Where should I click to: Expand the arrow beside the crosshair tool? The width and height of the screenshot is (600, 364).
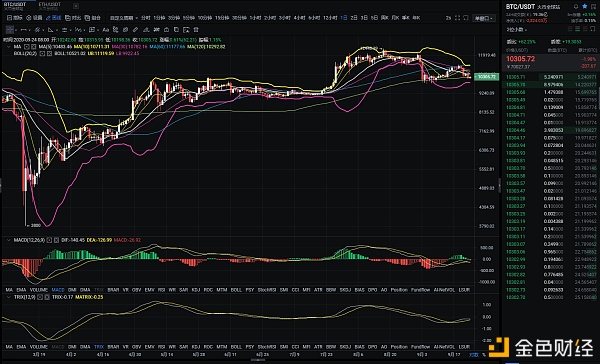16,30
